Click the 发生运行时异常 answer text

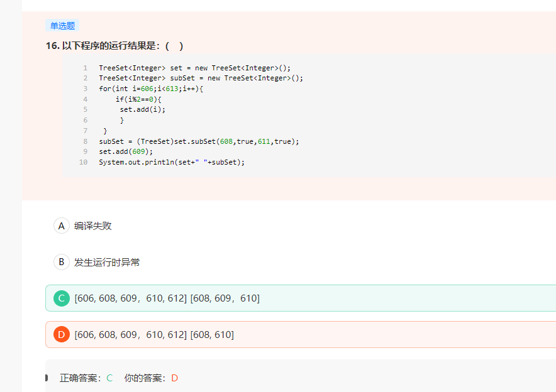(x=107, y=262)
